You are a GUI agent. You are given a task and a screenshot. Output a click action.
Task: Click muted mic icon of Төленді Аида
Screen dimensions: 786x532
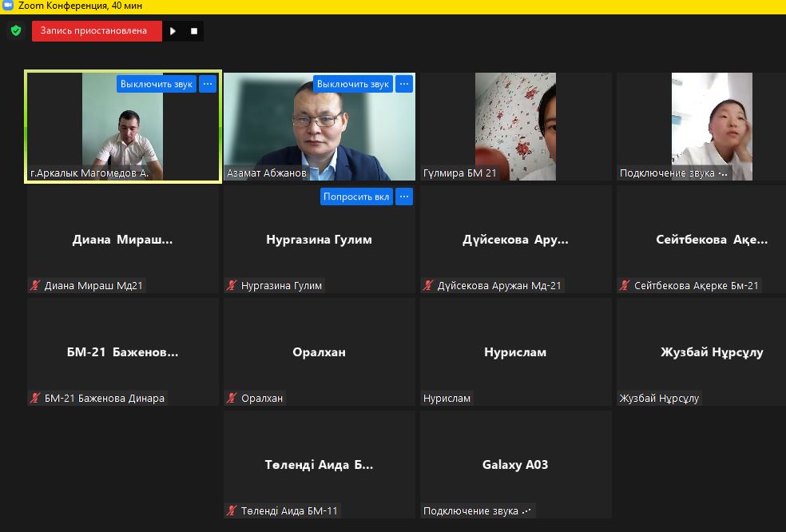232,510
